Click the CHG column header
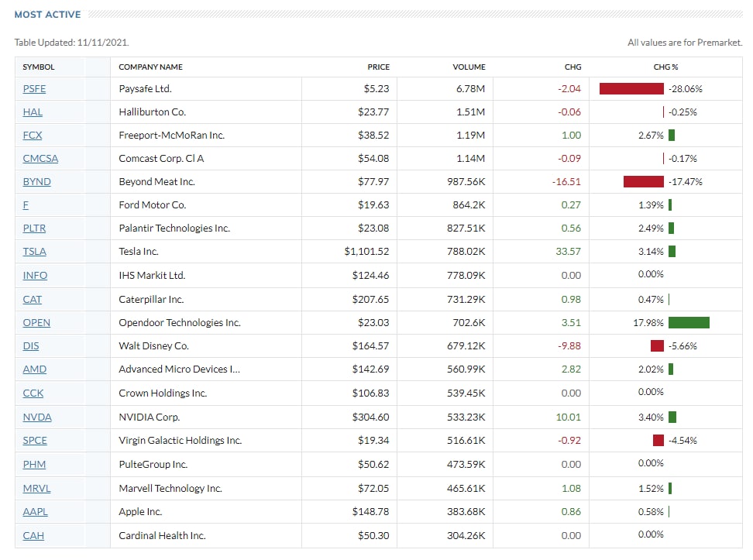The image size is (753, 560). [x=573, y=67]
